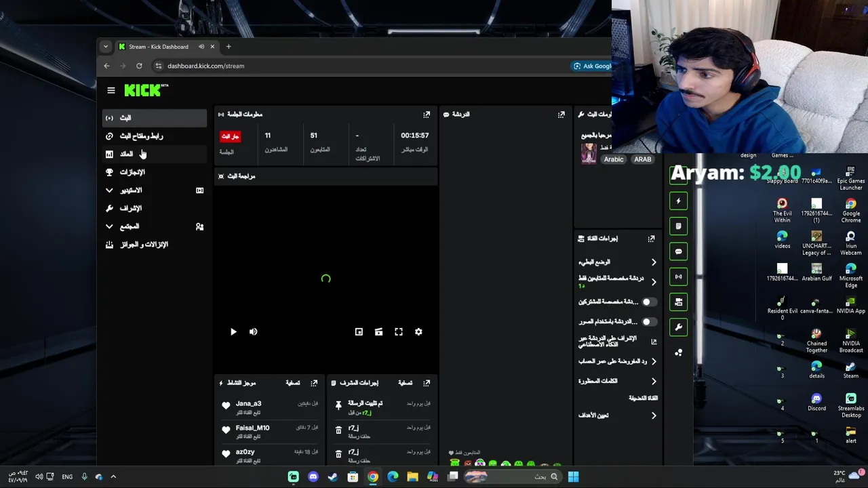Pop out the إجراءات القناة panel
Image resolution: width=868 pixels, height=488 pixels.
point(651,239)
